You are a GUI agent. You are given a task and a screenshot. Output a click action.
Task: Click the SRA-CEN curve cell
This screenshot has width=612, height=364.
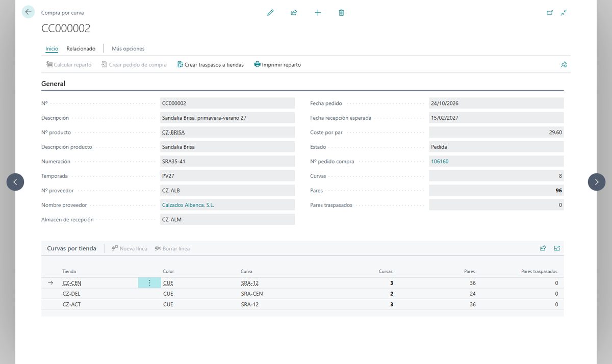coord(252,294)
